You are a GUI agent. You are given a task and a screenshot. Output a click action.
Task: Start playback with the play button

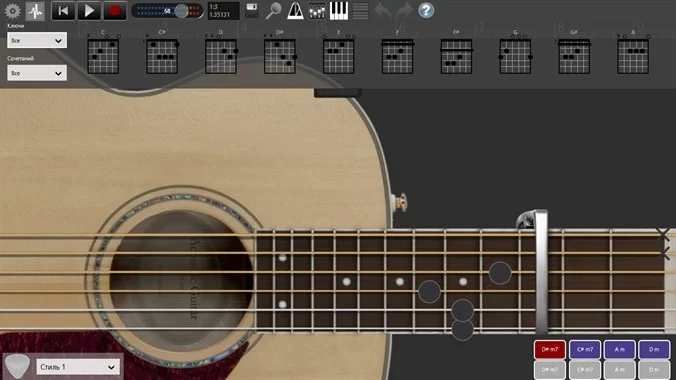coord(89,11)
